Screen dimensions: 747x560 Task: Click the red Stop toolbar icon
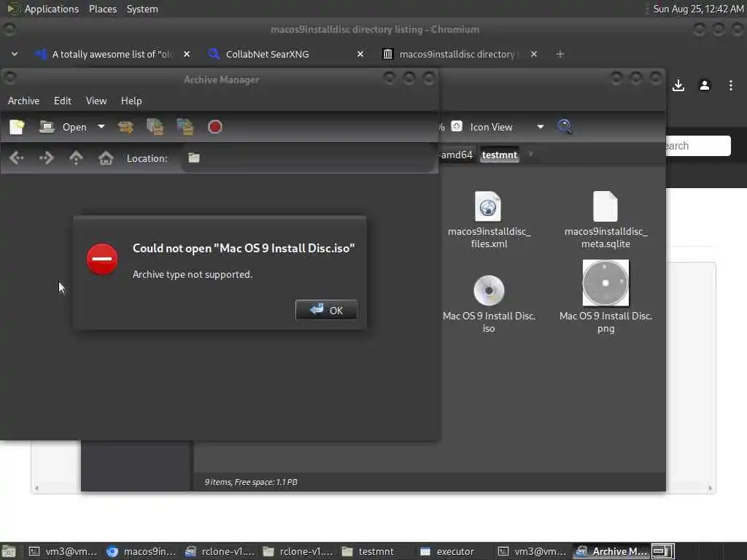pyautogui.click(x=215, y=127)
